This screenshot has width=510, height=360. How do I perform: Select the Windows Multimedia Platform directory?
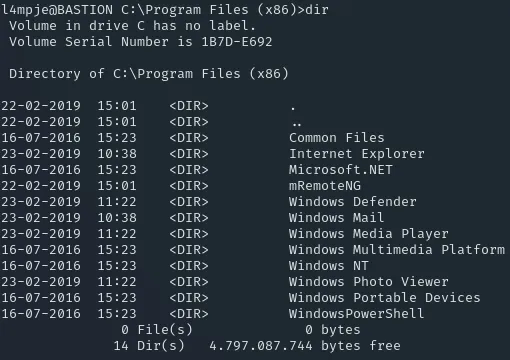pyautogui.click(x=397, y=250)
